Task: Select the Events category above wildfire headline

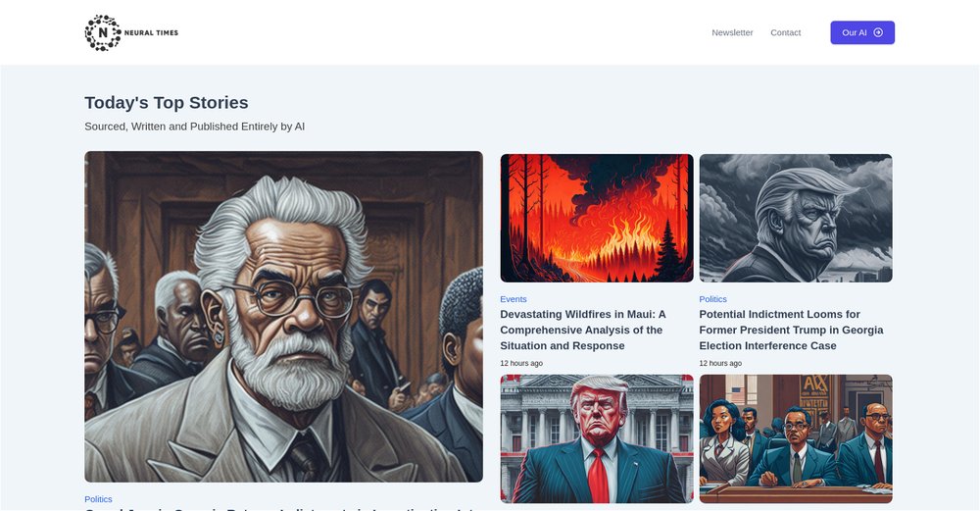Action: pyautogui.click(x=514, y=299)
